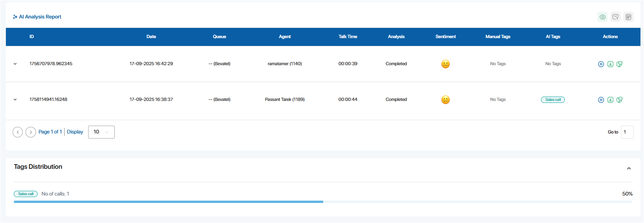This screenshot has width=644, height=223.
Task: Click the Go to page input field
Action: tap(627, 132)
